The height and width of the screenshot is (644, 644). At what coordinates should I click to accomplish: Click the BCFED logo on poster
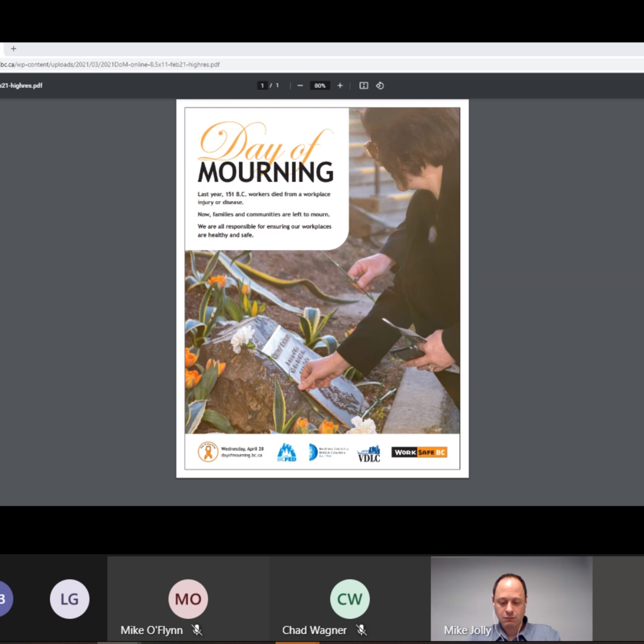coord(286,452)
